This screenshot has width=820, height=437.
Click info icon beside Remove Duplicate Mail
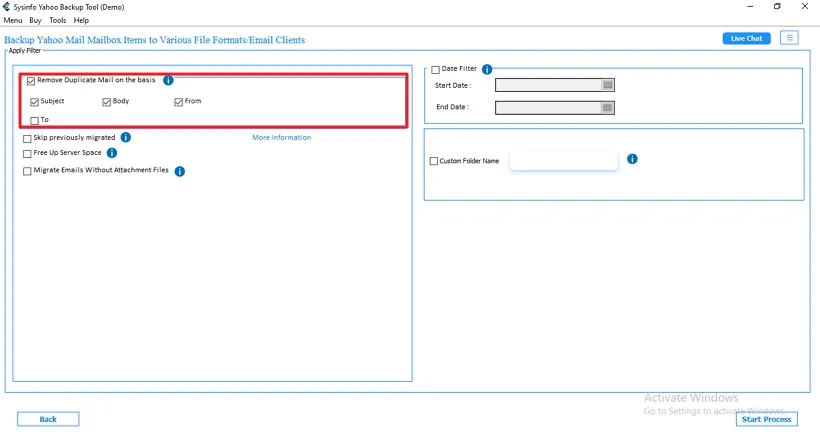tap(168, 80)
